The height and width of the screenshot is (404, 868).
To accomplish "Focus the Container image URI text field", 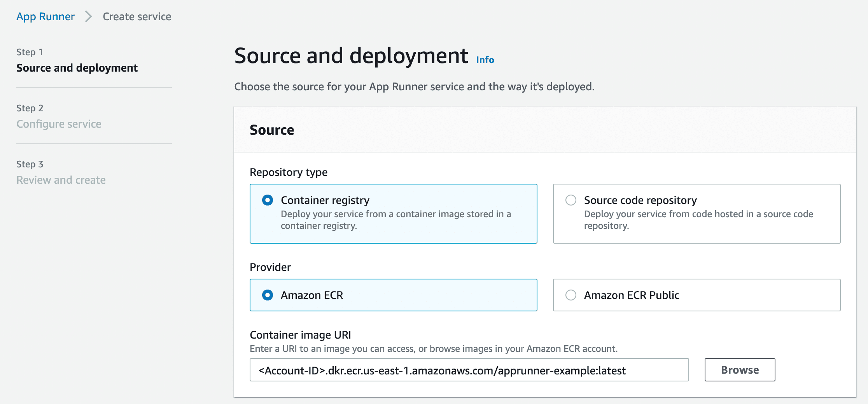I will pos(469,370).
